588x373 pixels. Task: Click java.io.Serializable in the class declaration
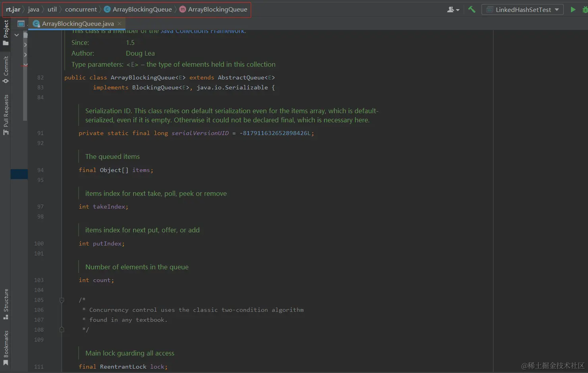(232, 87)
